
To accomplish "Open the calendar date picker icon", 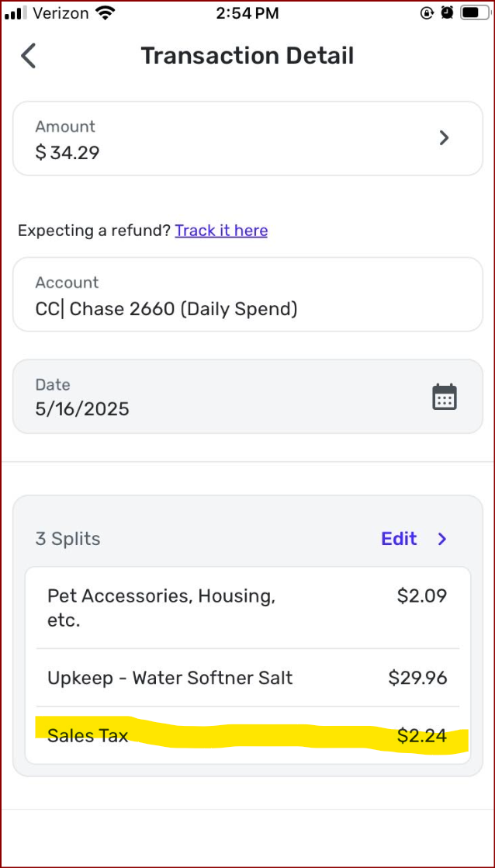I will coord(444,397).
